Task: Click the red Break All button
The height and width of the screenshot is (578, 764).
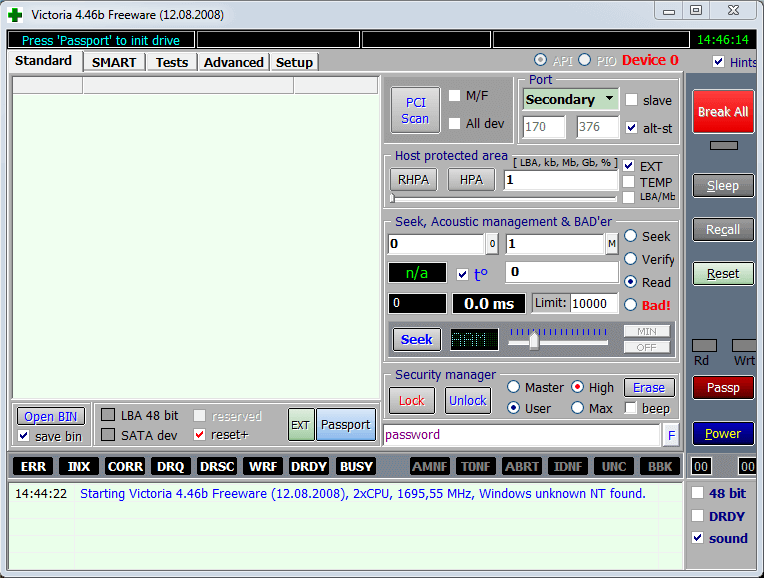Action: click(x=723, y=112)
